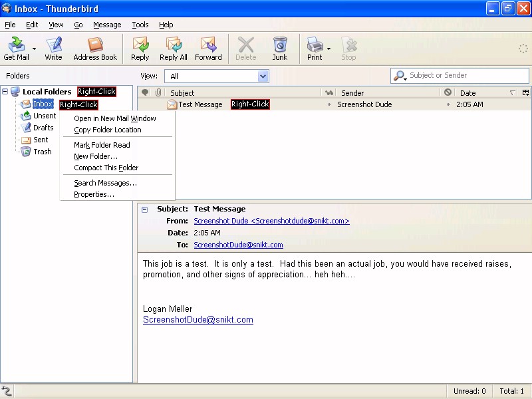Click the thread column header icon
Screen dimensions: 532x399
click(145, 92)
